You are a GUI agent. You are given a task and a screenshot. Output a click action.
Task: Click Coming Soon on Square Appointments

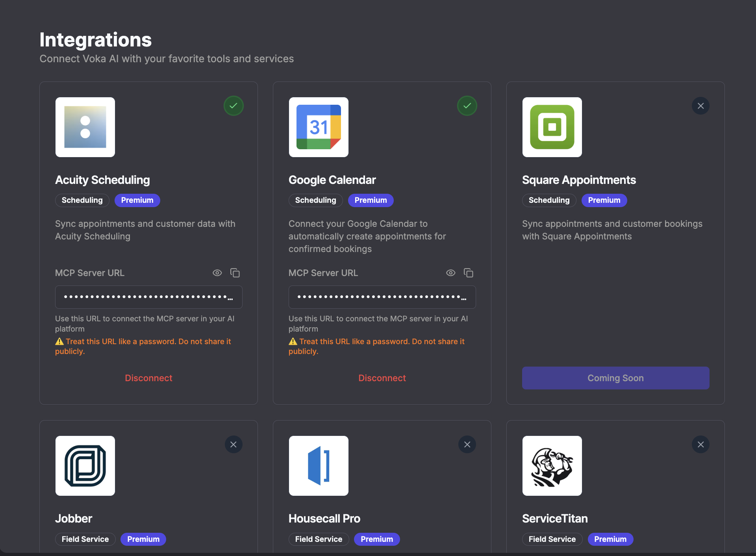pyautogui.click(x=615, y=378)
